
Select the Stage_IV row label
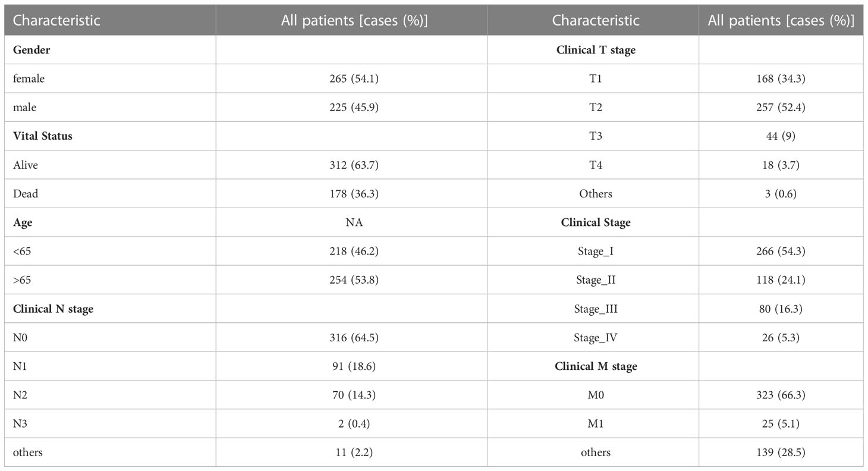tap(596, 338)
